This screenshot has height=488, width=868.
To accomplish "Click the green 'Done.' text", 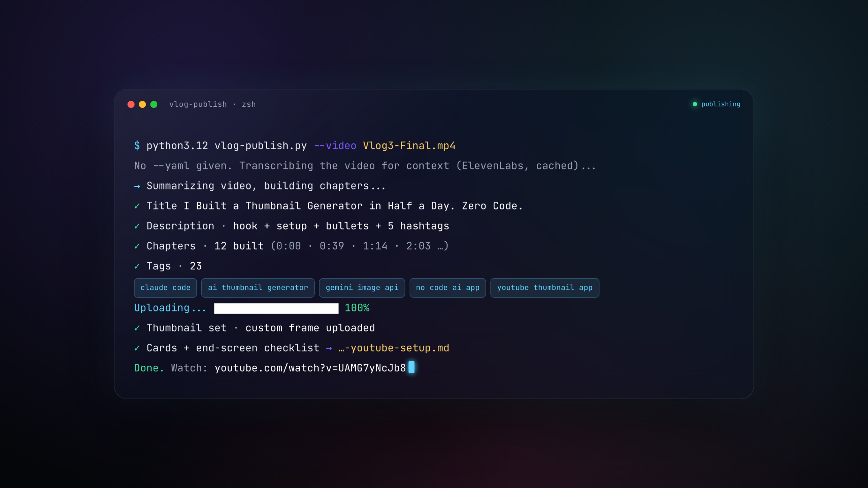I will click(x=149, y=368).
